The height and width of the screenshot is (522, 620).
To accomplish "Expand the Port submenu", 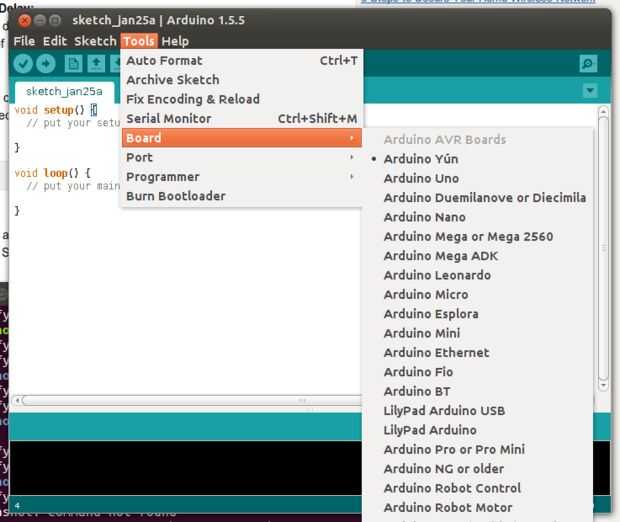I will pyautogui.click(x=242, y=157).
